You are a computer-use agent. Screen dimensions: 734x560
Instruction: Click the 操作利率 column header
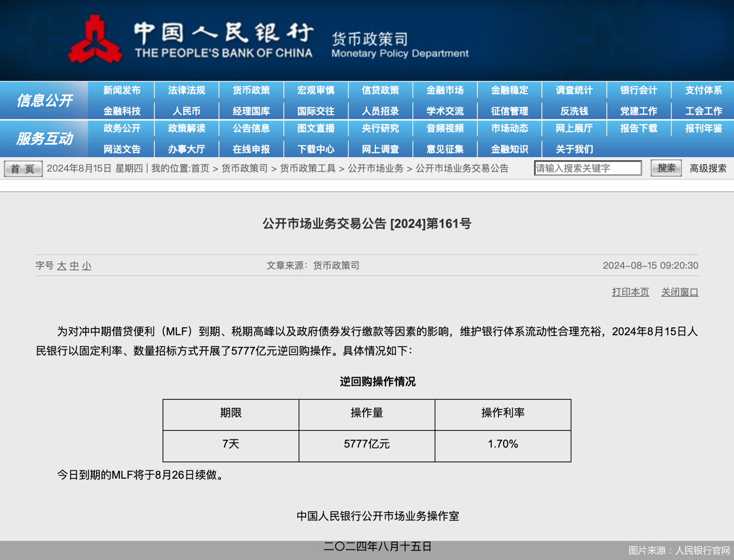click(x=503, y=415)
